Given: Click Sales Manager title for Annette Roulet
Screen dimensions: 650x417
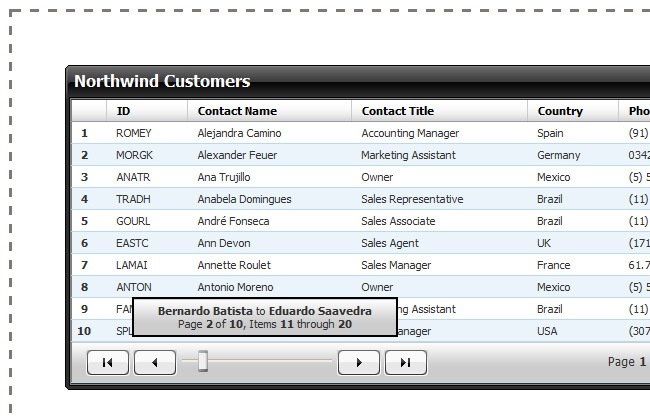Looking at the screenshot, I should 396,265.
